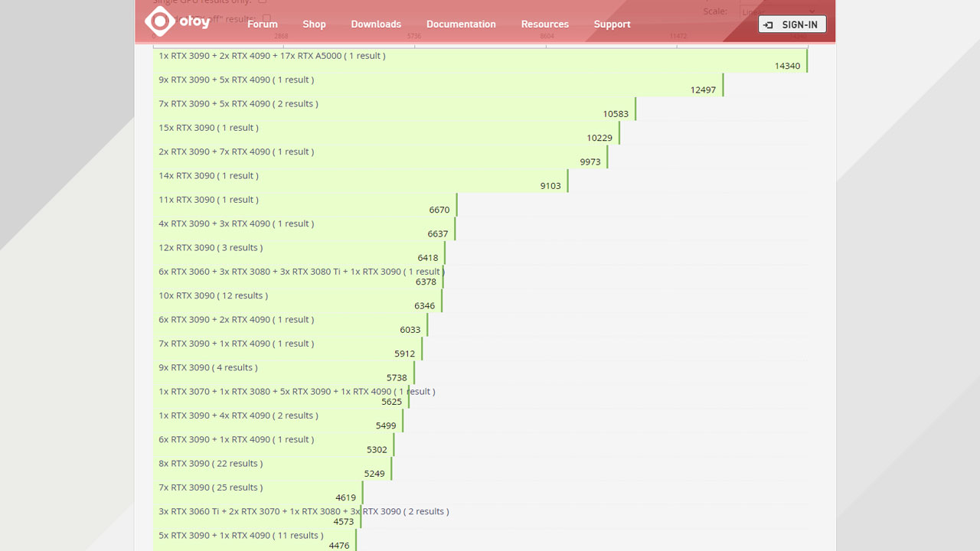Screen dimensions: 980x551
Task: Click the score value 6670
Action: (439, 210)
